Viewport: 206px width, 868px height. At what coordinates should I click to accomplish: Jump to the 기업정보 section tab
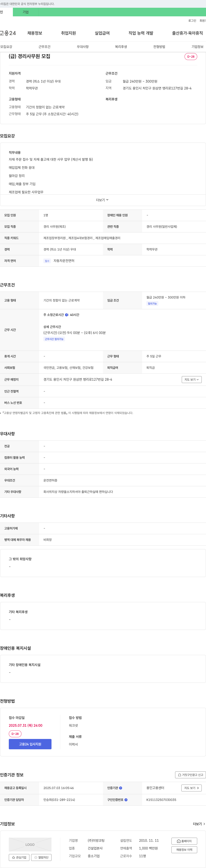pyautogui.click(x=198, y=47)
